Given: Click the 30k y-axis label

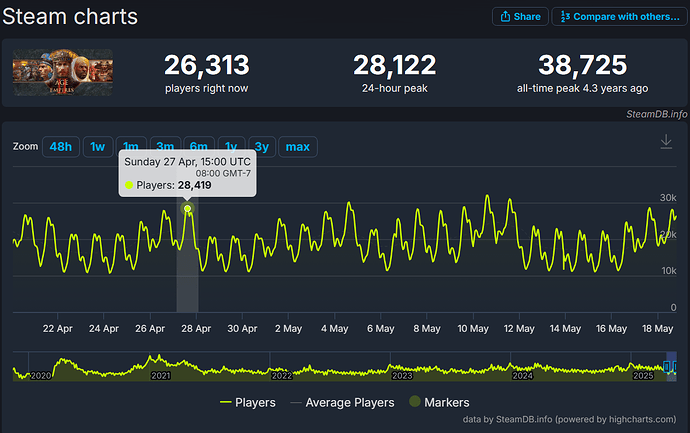Looking at the screenshot, I should 668,198.
